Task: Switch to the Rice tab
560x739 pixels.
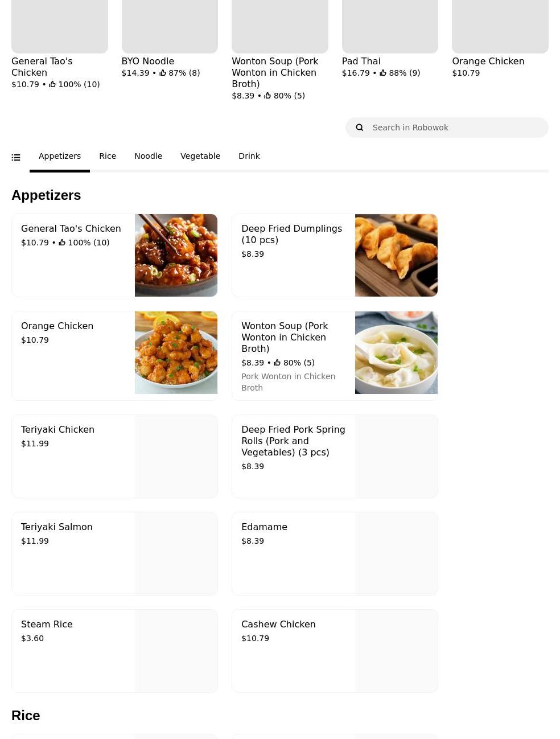Action: 108,156
